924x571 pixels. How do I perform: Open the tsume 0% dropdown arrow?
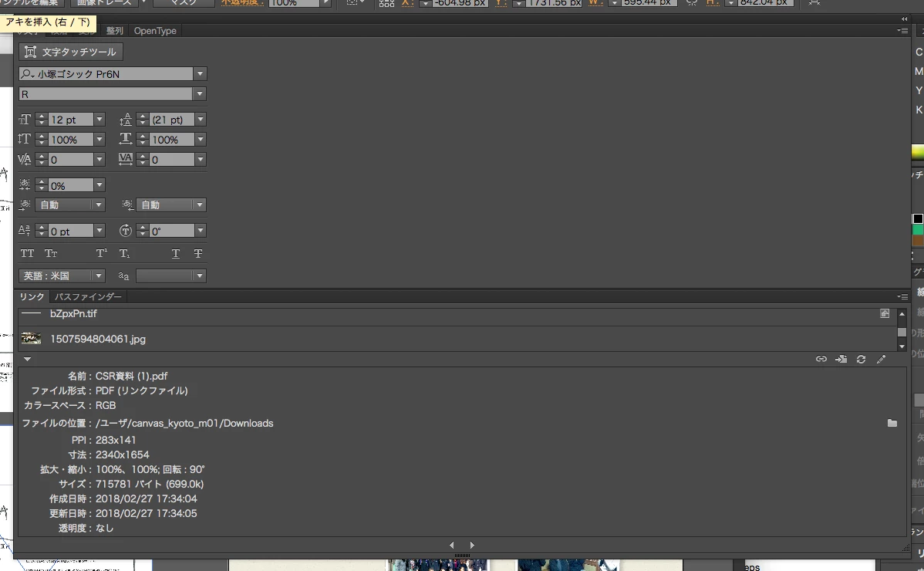click(x=99, y=186)
